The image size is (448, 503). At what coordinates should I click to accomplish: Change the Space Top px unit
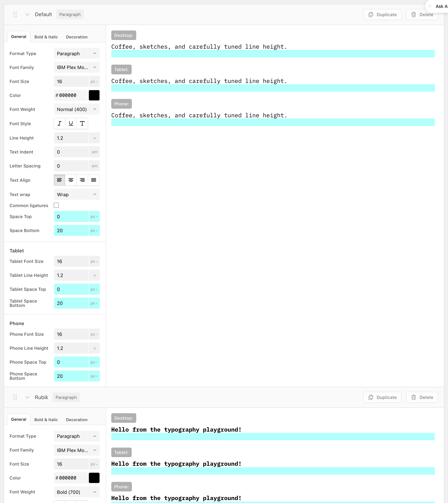coord(94,217)
